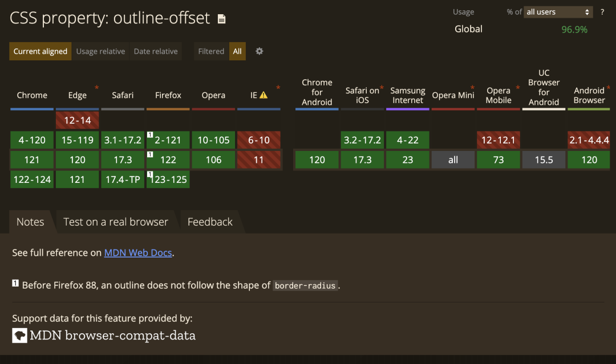Click the Safari on iOS 17.3 cell
The width and height of the screenshot is (616, 364).
[x=362, y=159]
